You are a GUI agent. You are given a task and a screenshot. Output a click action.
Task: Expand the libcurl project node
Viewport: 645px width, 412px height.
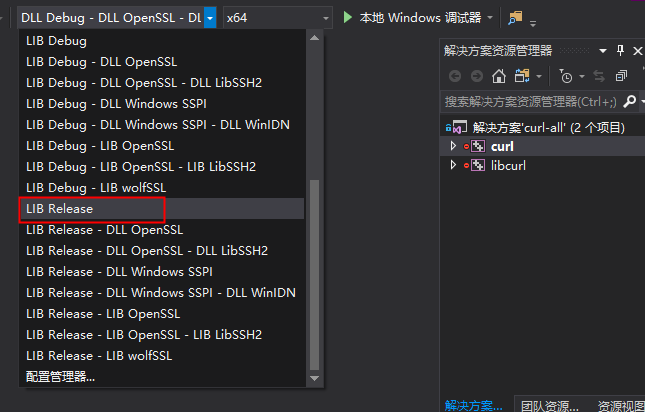click(x=453, y=165)
